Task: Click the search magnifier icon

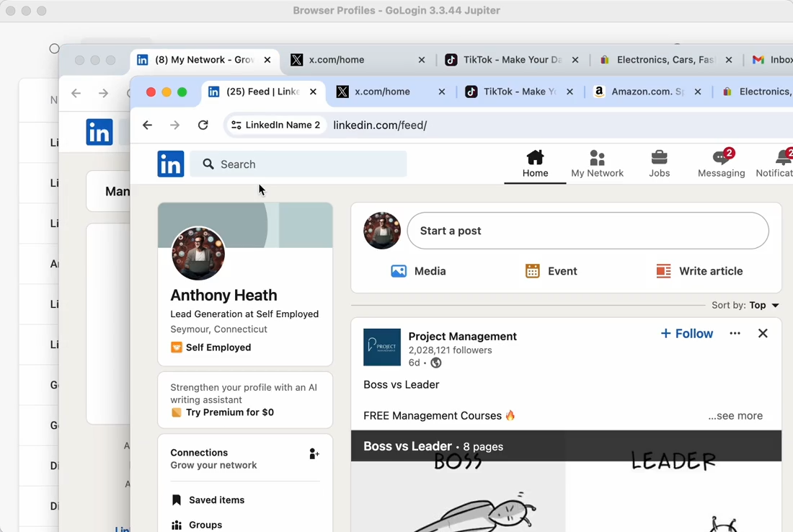Action: [x=208, y=164]
